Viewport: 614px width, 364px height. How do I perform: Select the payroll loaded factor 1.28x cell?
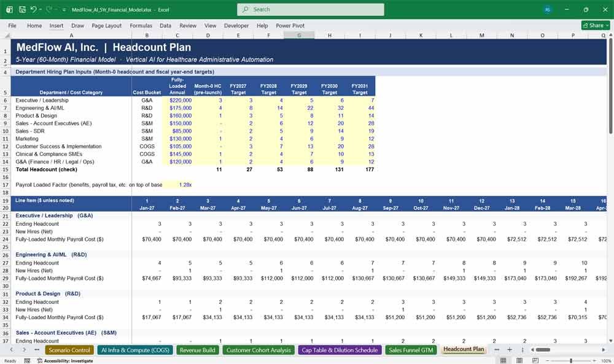[177, 185]
